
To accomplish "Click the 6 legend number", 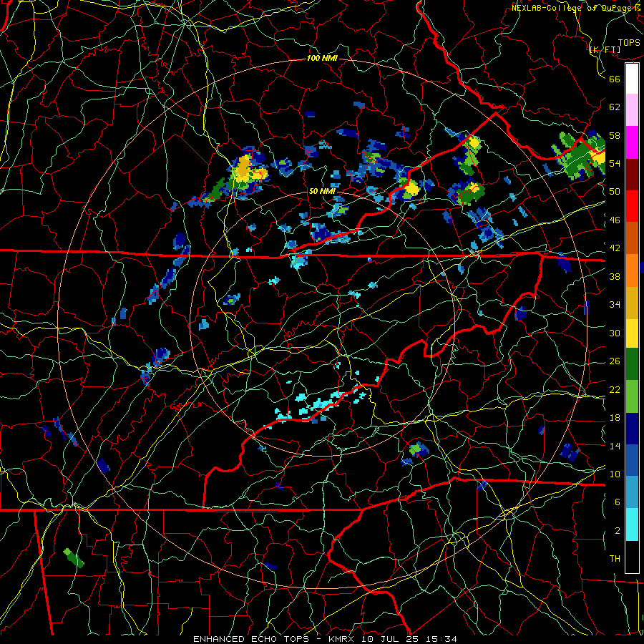I will coord(618,502).
